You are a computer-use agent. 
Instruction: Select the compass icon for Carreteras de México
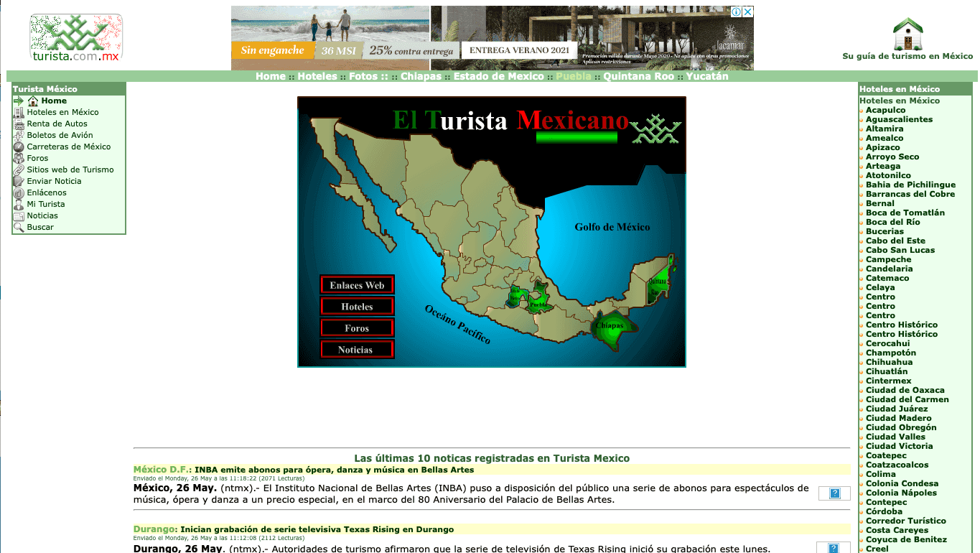[19, 146]
